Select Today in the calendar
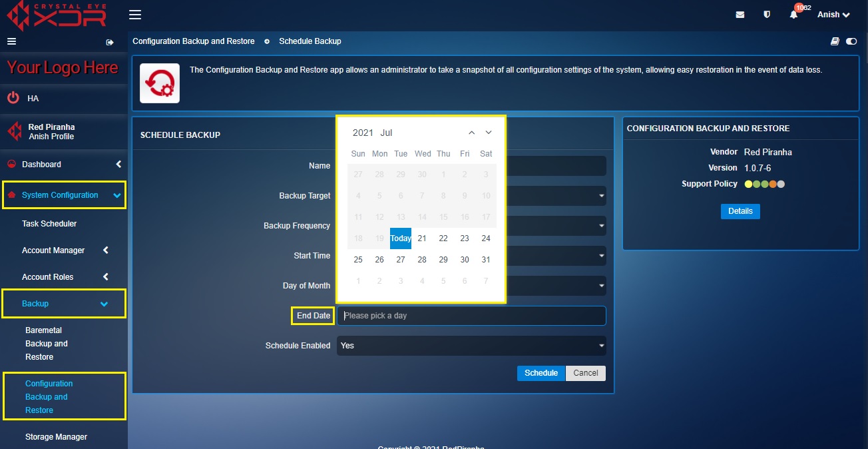Image resolution: width=868 pixels, height=449 pixels. point(401,238)
